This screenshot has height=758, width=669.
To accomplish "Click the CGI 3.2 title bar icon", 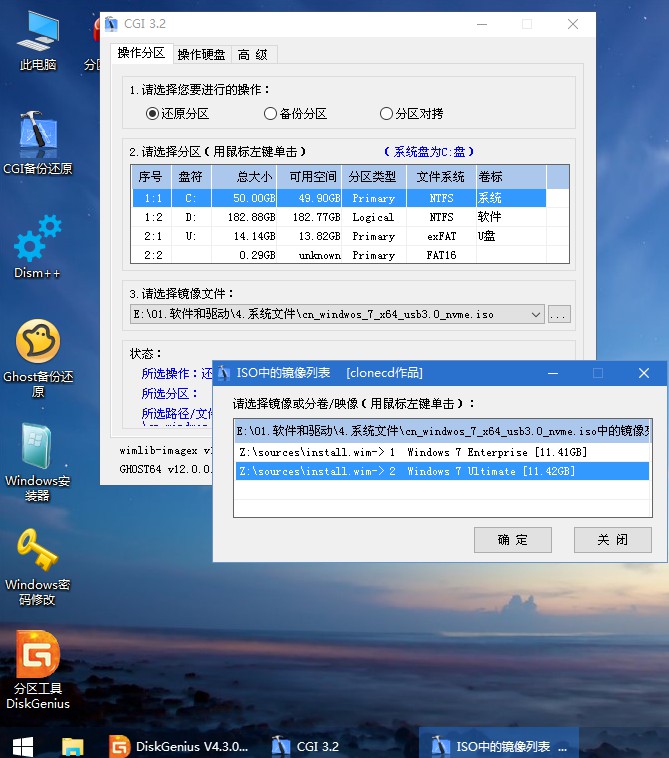I will click(111, 24).
